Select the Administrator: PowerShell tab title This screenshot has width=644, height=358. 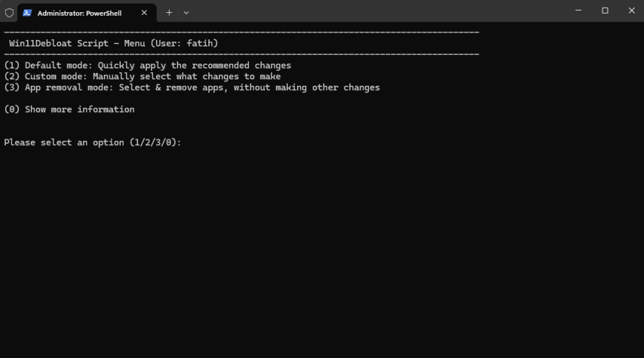(x=79, y=13)
